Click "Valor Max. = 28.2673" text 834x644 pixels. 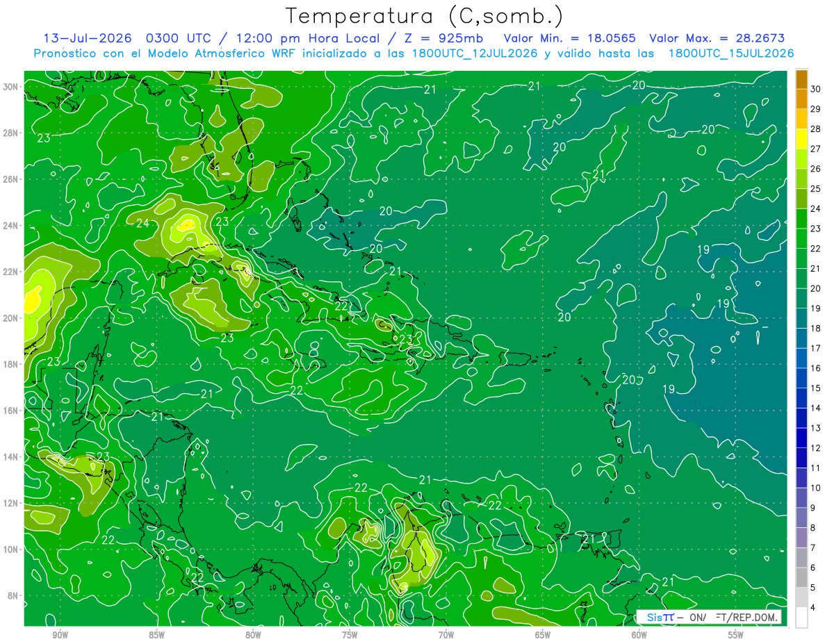[717, 38]
